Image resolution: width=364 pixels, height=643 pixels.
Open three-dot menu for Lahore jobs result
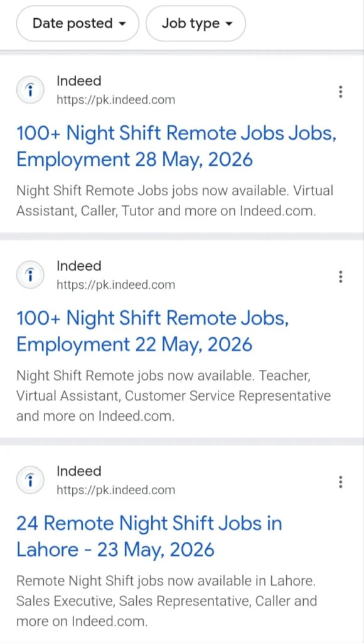pyautogui.click(x=341, y=482)
